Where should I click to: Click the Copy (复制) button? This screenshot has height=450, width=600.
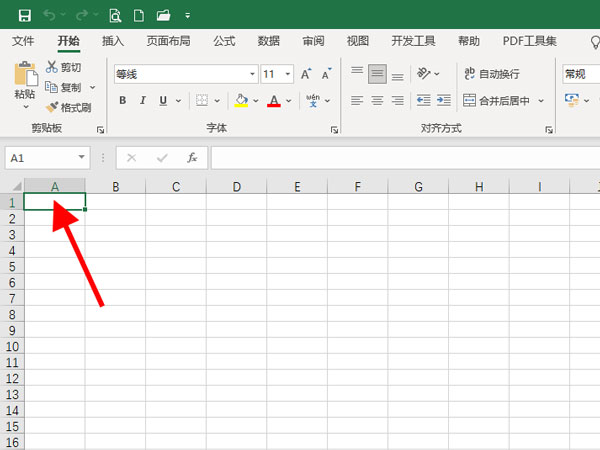65,87
